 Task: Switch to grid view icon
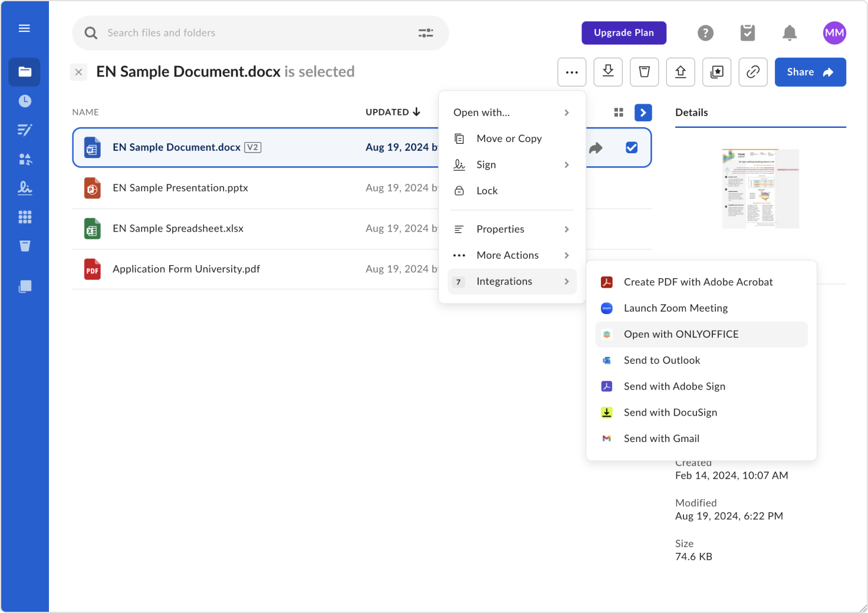[x=619, y=112]
